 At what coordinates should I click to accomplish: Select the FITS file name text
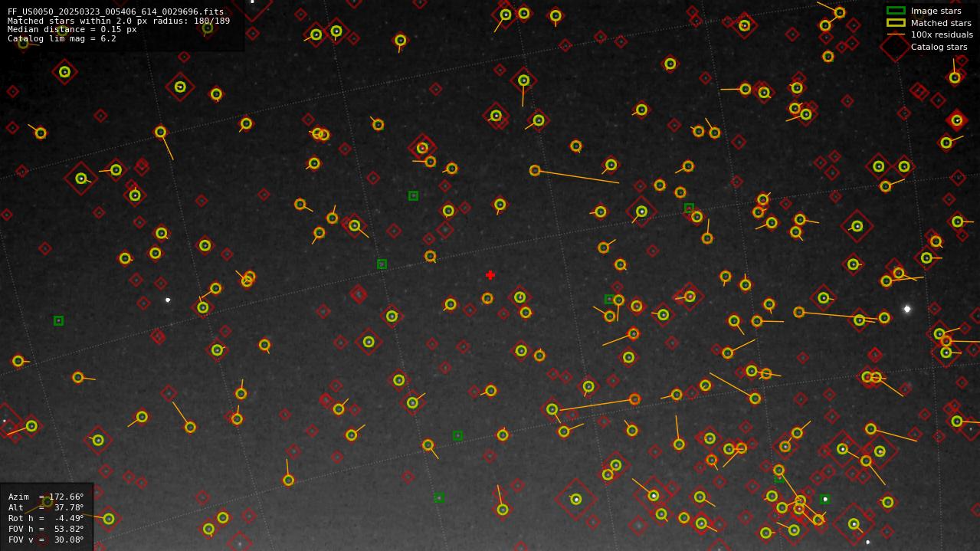click(116, 11)
